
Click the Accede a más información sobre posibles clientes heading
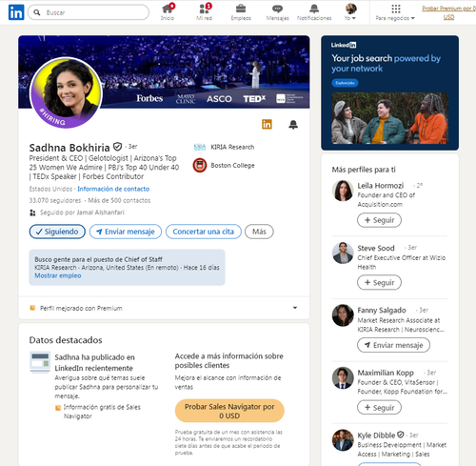(228, 361)
